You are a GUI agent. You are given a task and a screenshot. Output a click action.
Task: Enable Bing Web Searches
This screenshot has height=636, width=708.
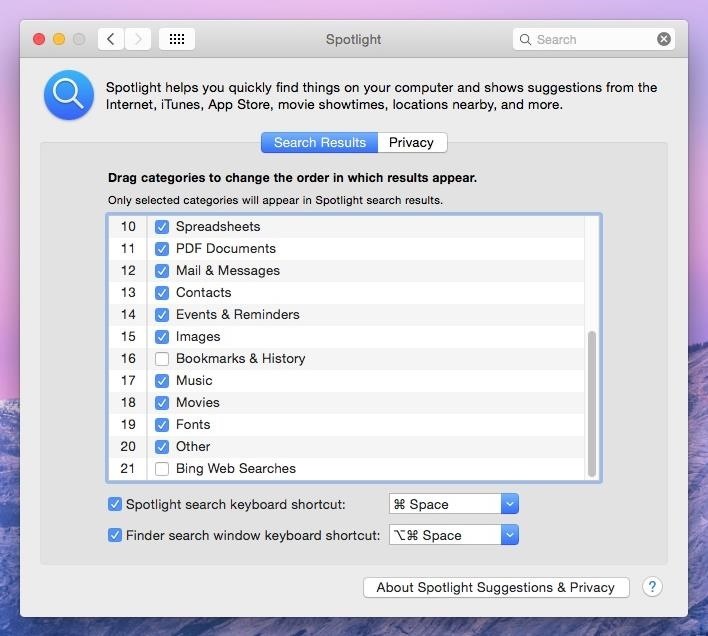click(162, 469)
